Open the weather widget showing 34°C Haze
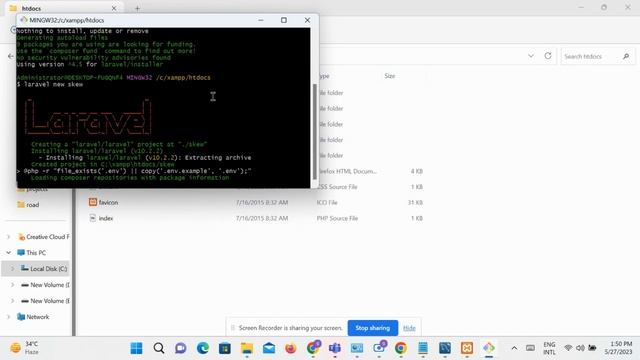 (24, 348)
